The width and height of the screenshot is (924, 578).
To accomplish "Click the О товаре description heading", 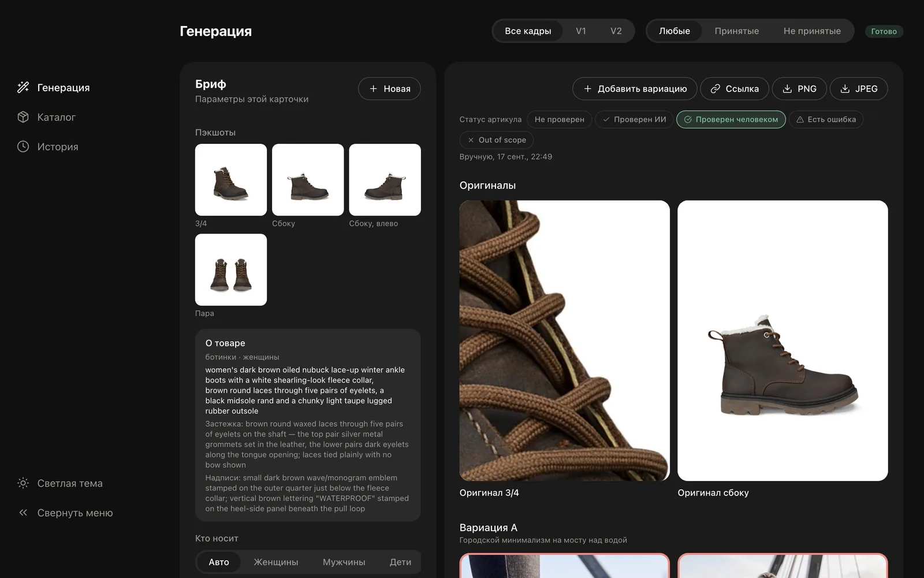I will point(225,343).
